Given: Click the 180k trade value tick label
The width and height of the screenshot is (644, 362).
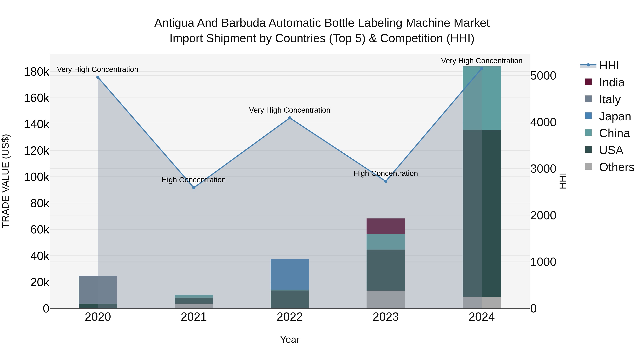Looking at the screenshot, I should tap(36, 72).
